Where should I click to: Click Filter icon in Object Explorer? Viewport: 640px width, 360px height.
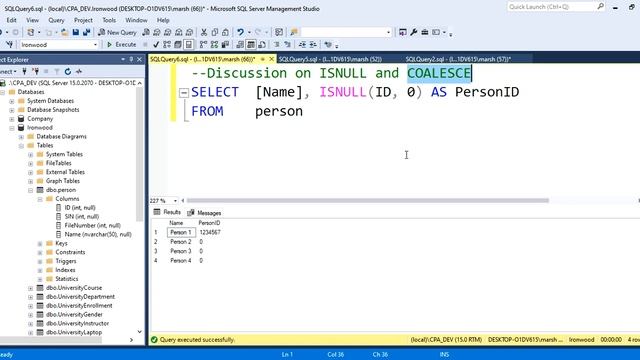pyautogui.click(x=57, y=71)
